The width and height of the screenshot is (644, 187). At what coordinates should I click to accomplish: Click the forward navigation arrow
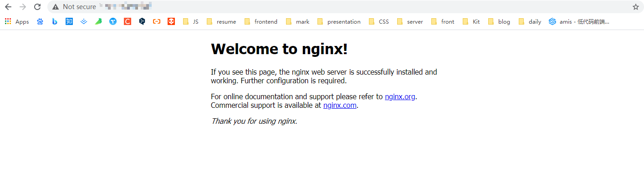(23, 7)
